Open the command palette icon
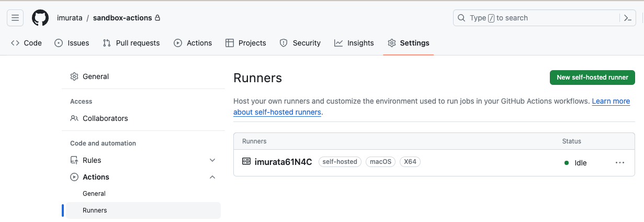Viewport: 644px width, 222px height. pos(628,18)
